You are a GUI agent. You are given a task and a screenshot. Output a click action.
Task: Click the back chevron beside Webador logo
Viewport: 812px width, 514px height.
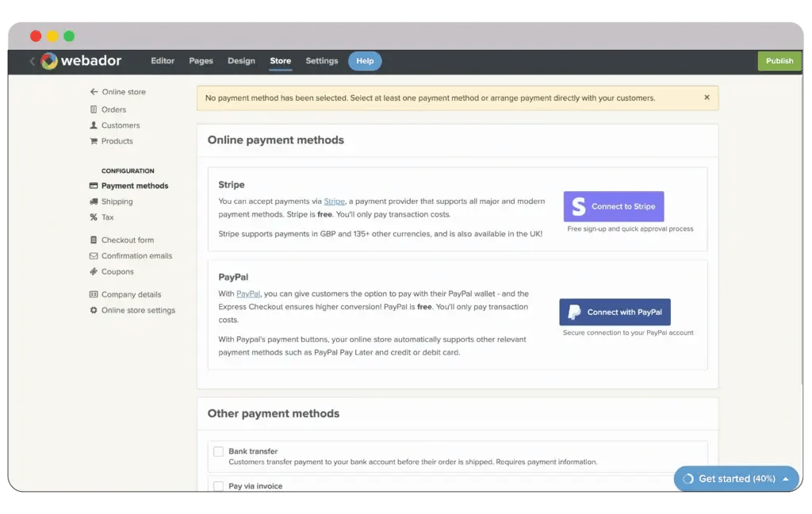click(x=32, y=61)
